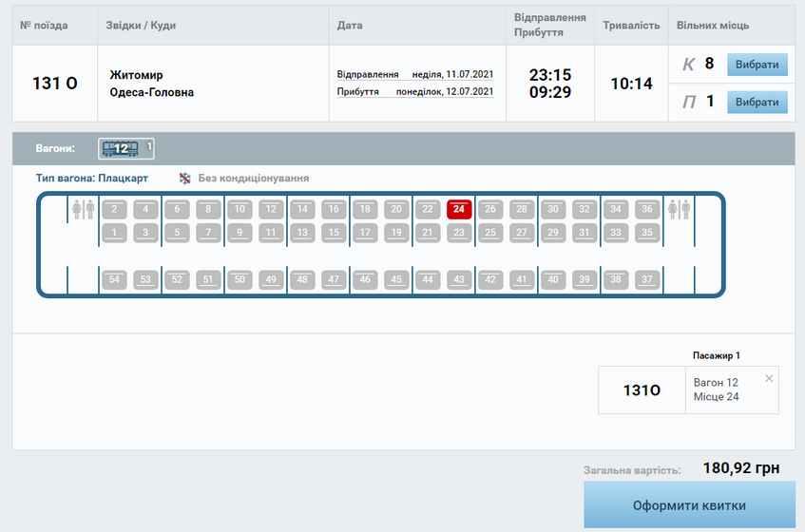Click the П platzkart class icon
The height and width of the screenshot is (532, 805).
click(689, 102)
